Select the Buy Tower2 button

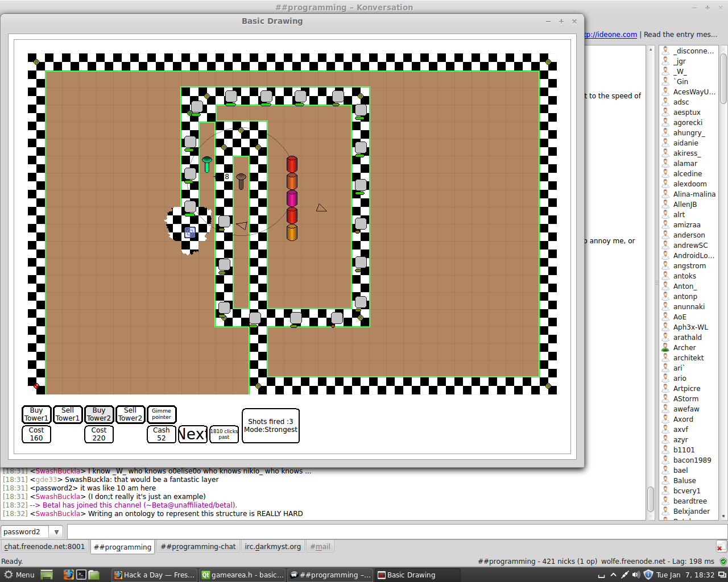pyautogui.click(x=99, y=414)
